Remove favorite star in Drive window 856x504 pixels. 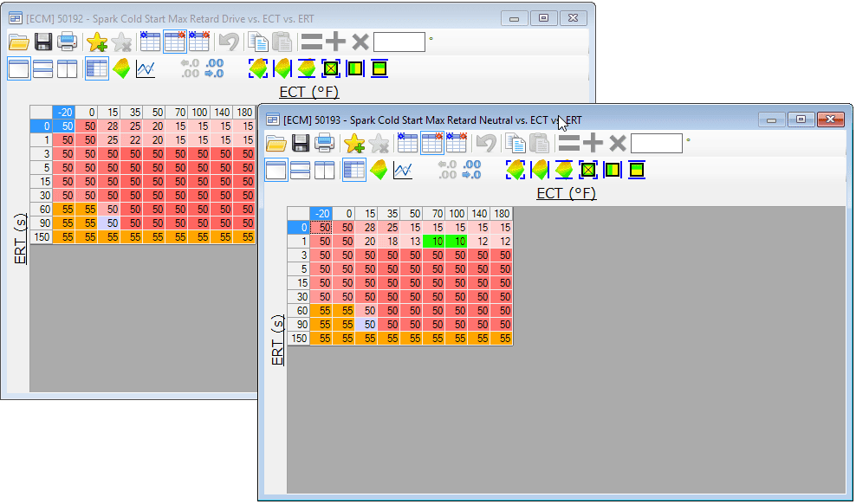121,42
